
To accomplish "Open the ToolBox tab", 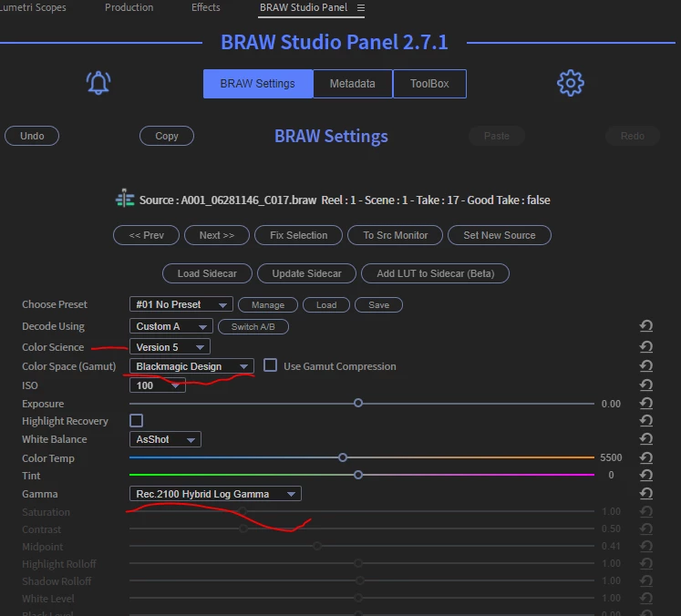I will (x=429, y=84).
